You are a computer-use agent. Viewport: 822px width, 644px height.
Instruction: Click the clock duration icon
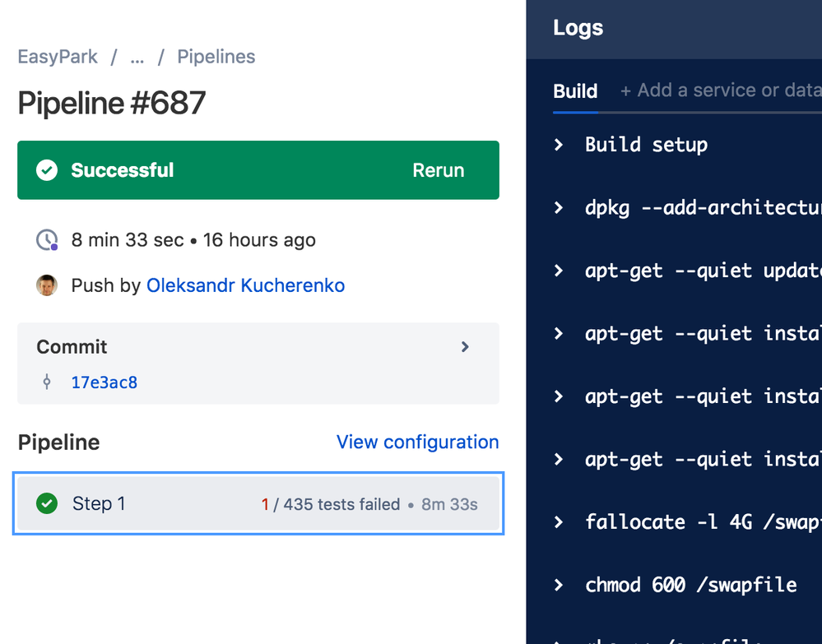47,239
